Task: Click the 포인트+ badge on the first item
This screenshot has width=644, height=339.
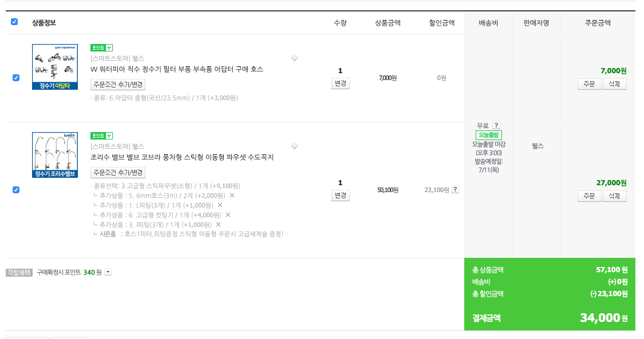Action: [x=101, y=48]
